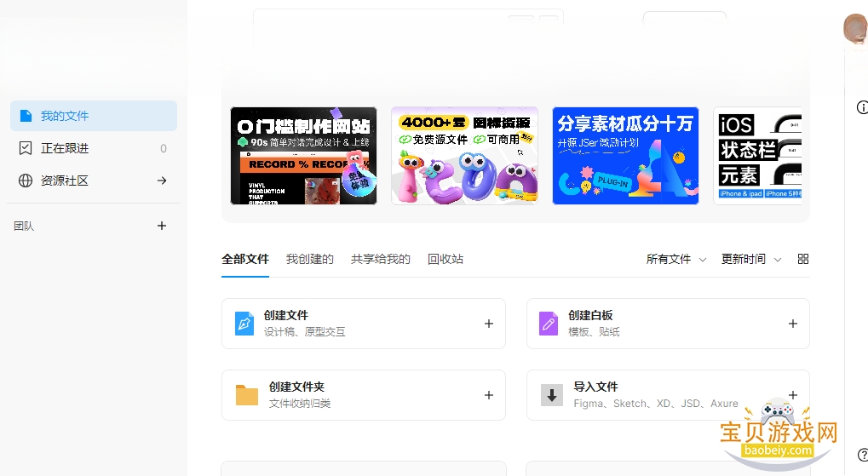Open the 资源社区 globe icon
The image size is (868, 476).
point(26,181)
